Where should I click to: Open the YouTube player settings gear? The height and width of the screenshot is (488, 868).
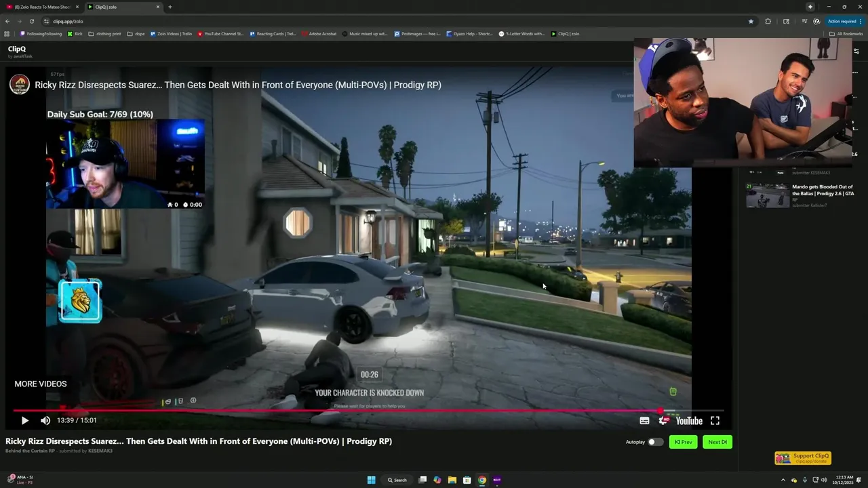click(664, 421)
